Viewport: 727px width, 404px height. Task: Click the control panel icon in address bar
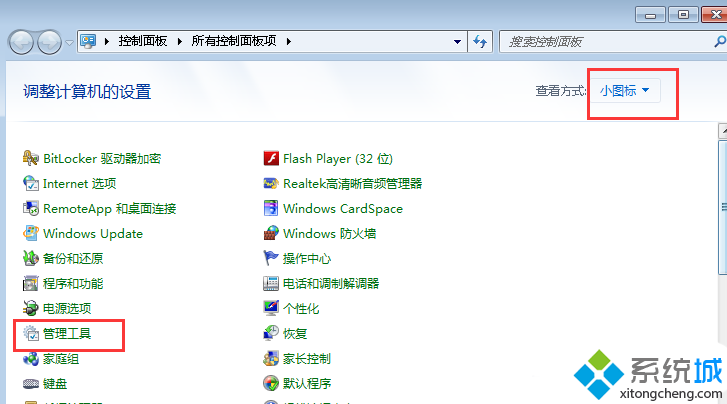[88, 41]
